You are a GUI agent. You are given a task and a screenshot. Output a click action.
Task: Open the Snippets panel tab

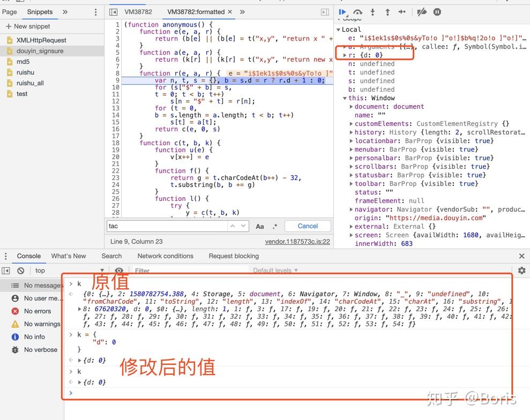click(40, 11)
